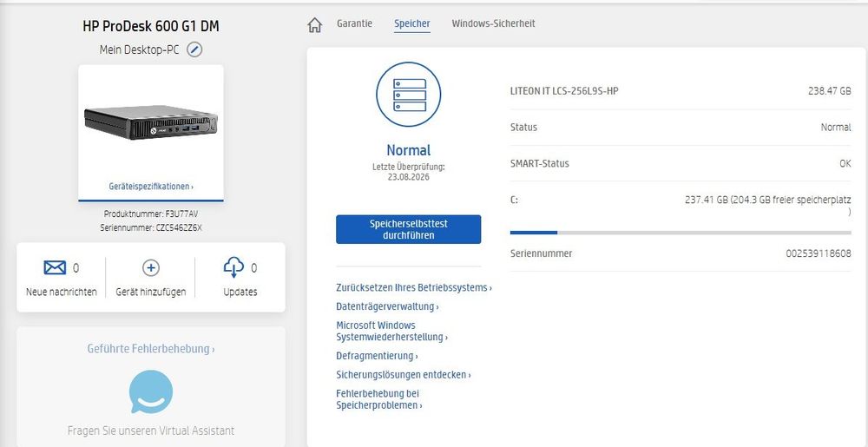Run Speicherselbsttest durchführen

[x=409, y=230]
